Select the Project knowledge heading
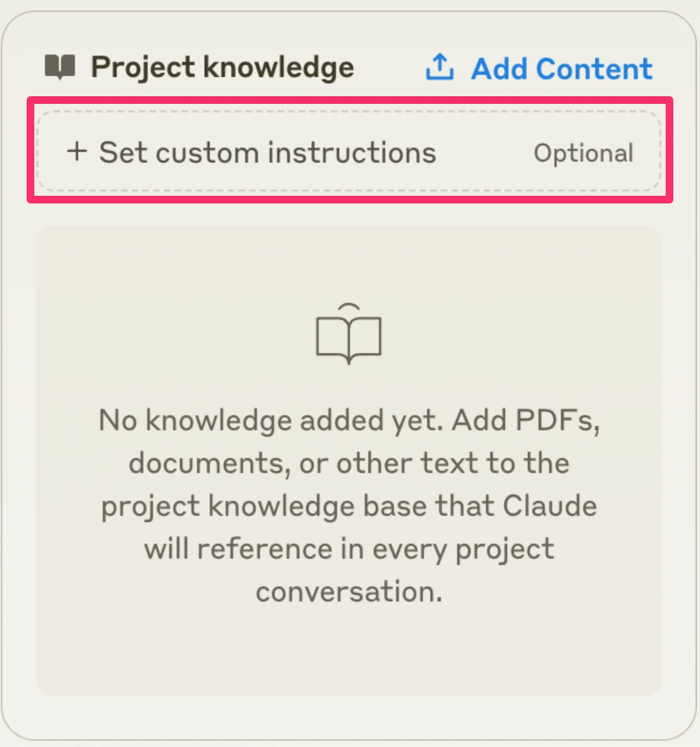This screenshot has height=747, width=700. coord(222,67)
